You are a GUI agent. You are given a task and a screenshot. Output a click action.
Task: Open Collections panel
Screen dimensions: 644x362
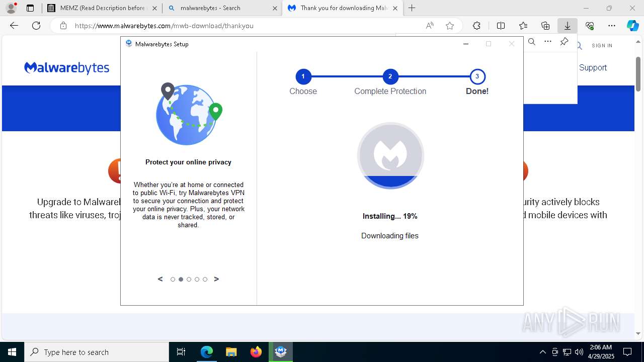pyautogui.click(x=545, y=26)
